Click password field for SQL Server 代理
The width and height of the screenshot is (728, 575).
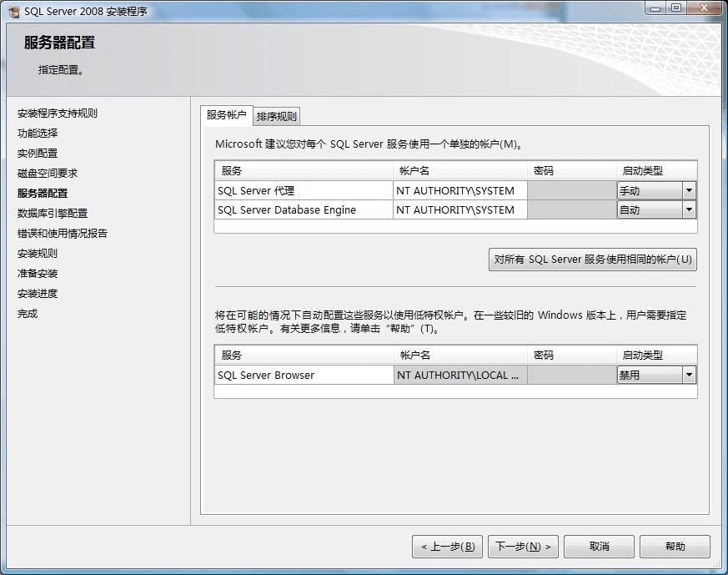[x=571, y=190]
